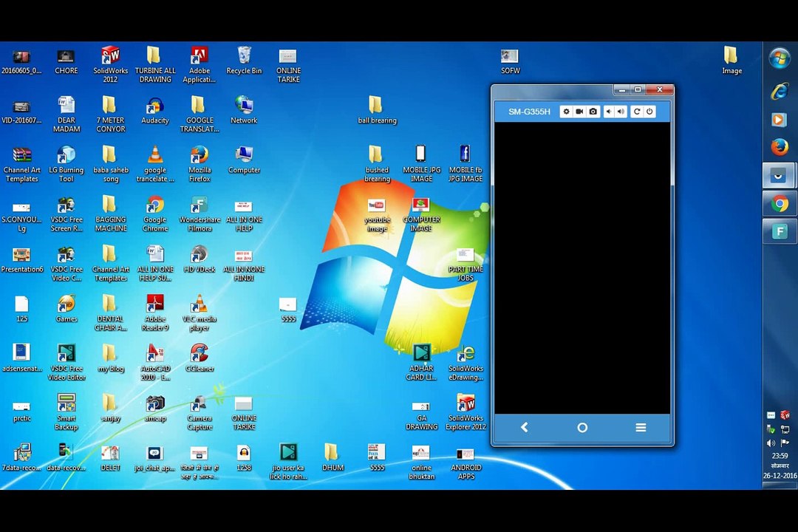This screenshot has width=798, height=532.
Task: Click the SM-G355H device name label
Action: coord(529,112)
